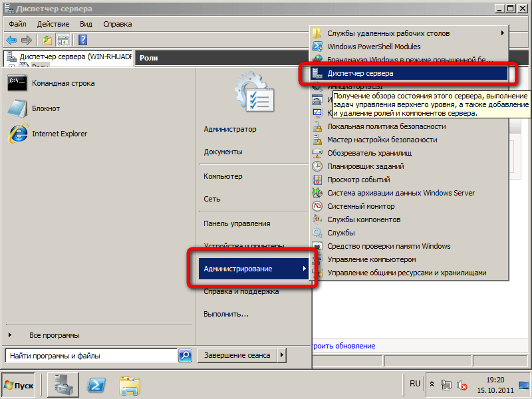Click the Просмотр событий icon

(317, 180)
